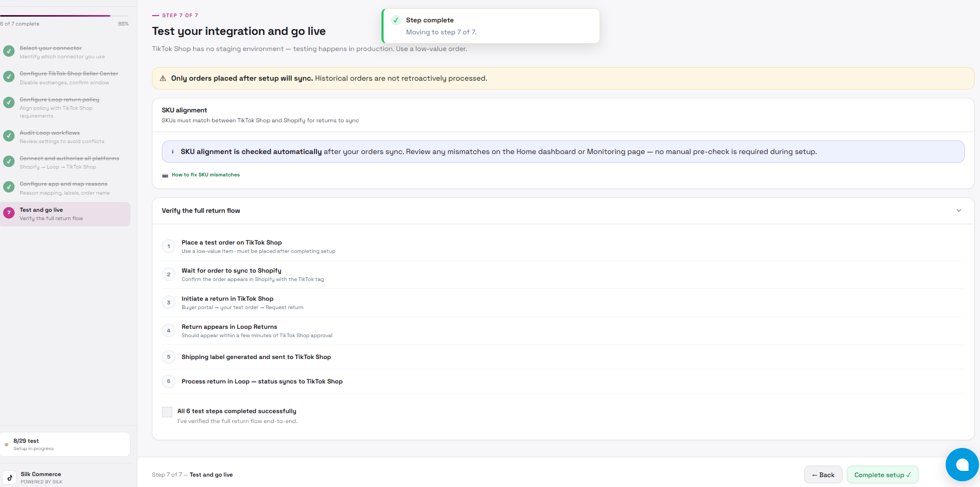Click Complete setup button
The height and width of the screenshot is (487, 980).
tap(883, 475)
